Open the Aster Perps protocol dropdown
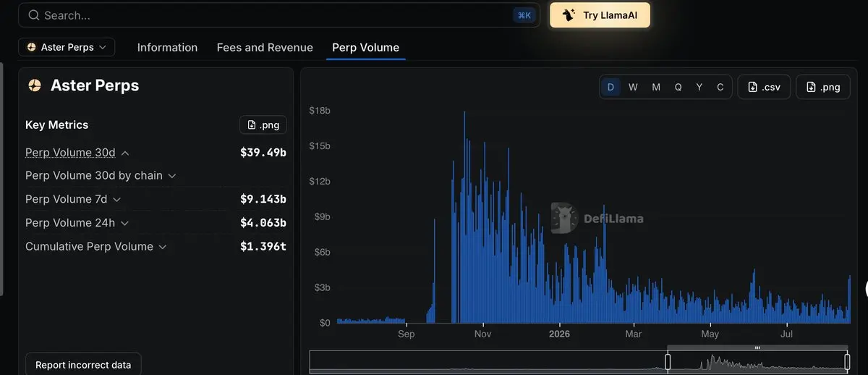Image resolution: width=868 pixels, height=375 pixels. pyautogui.click(x=67, y=47)
